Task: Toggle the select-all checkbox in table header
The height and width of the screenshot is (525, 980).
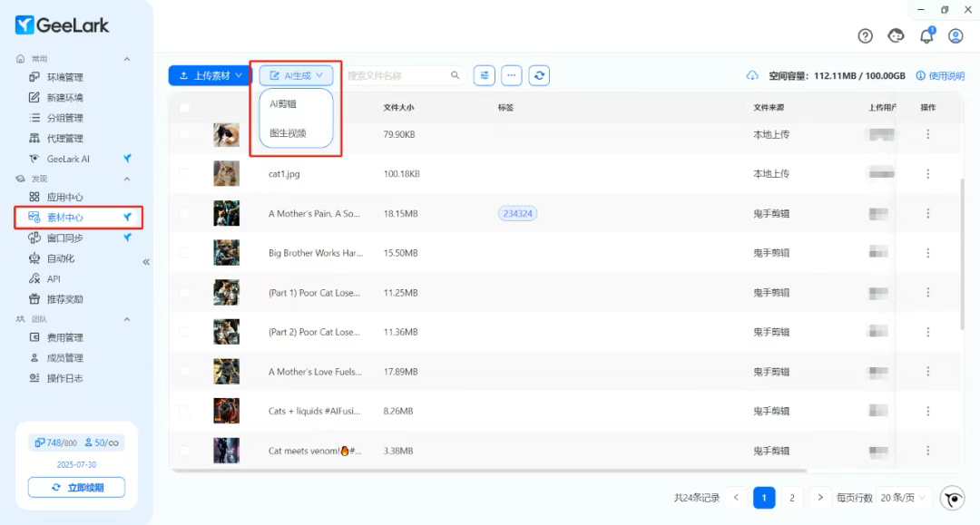Action: [x=185, y=108]
